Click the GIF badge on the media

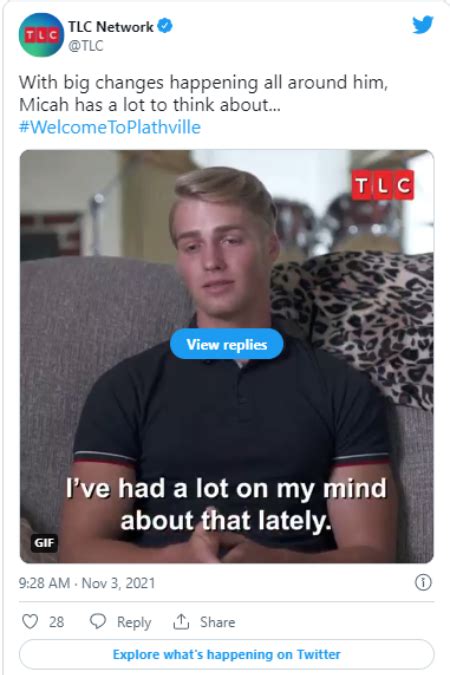click(x=44, y=543)
